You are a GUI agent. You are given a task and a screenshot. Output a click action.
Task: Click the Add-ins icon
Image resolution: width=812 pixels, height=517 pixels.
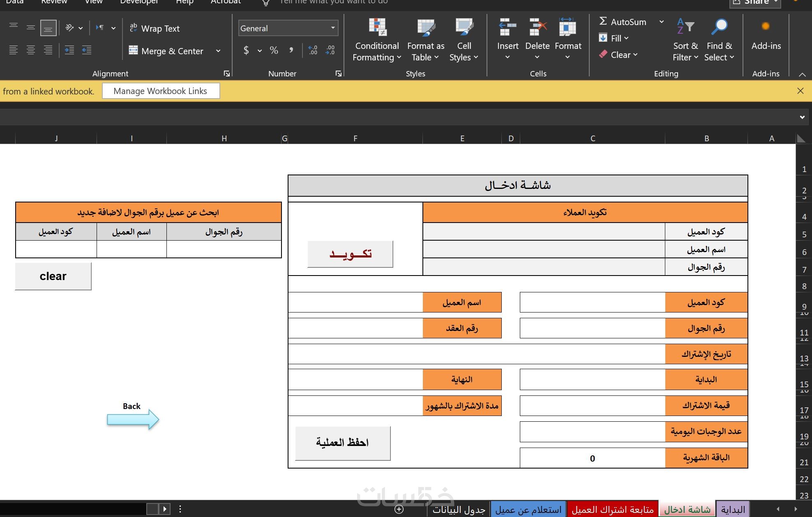[x=765, y=27]
